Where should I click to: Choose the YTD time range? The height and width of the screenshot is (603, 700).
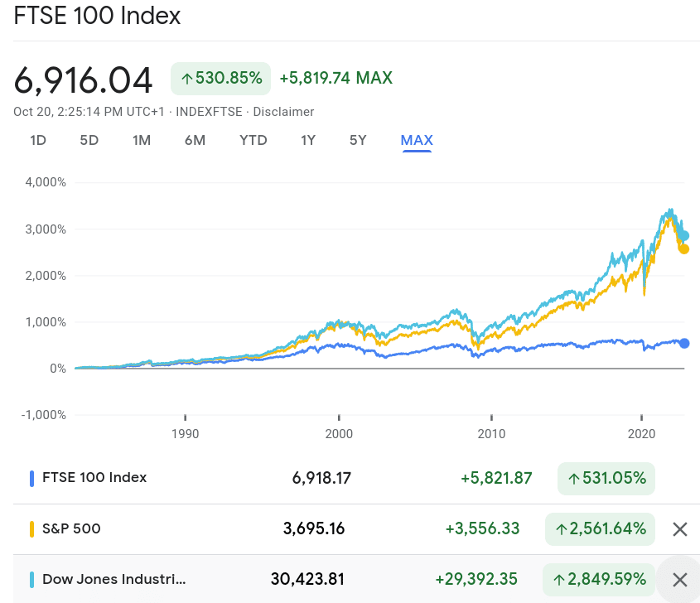[253, 140]
